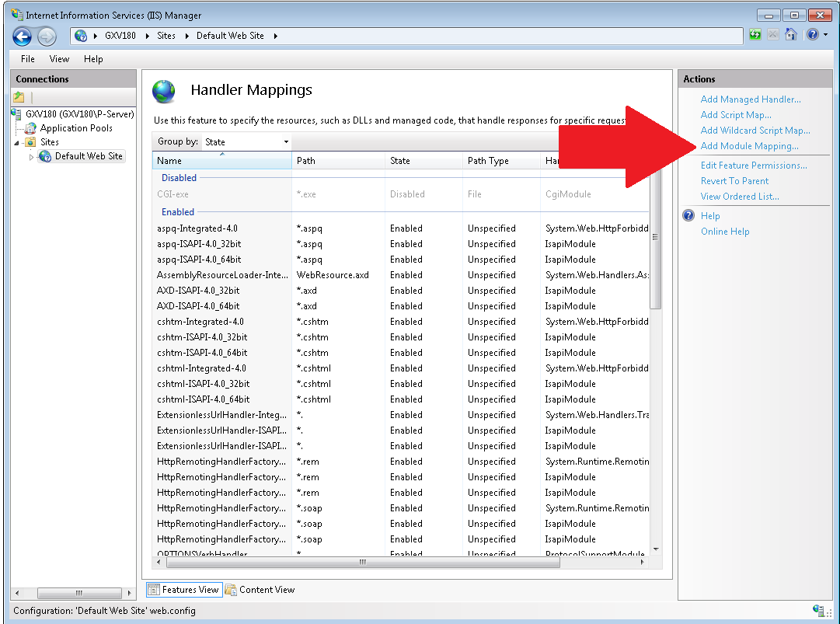Viewport: 840px width, 624px height.
Task: Click the Up One Level folder icon
Action: (x=19, y=97)
